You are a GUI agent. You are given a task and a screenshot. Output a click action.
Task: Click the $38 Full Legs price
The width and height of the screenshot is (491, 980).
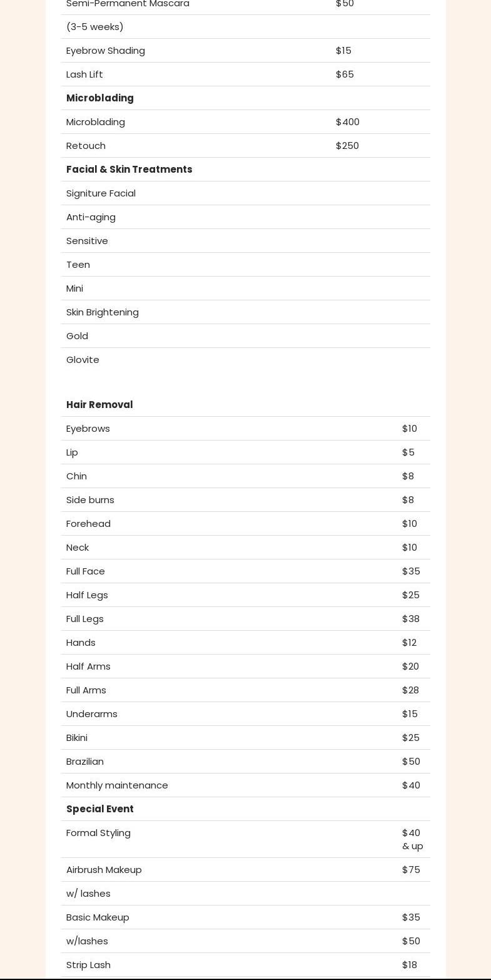pyautogui.click(x=411, y=619)
